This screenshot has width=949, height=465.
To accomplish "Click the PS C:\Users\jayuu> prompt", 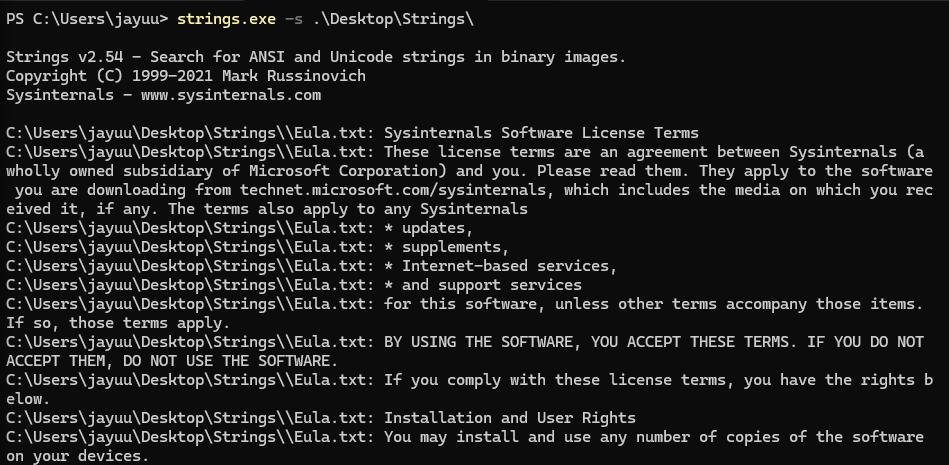I will pos(87,19).
